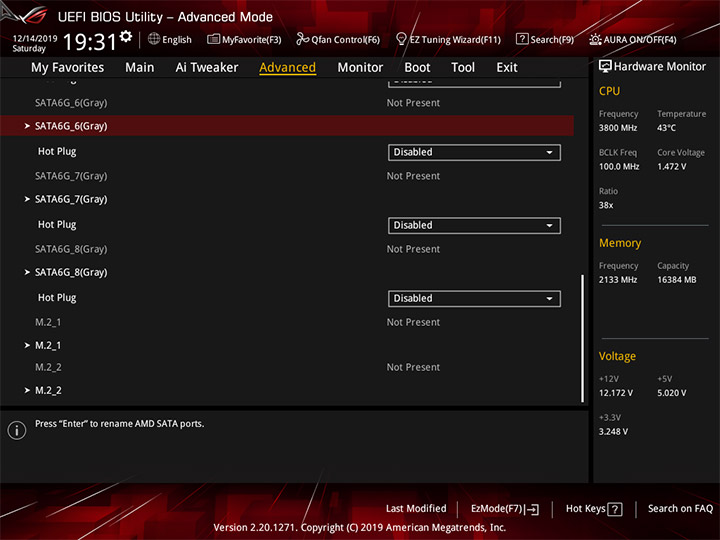Image resolution: width=720 pixels, height=540 pixels.
Task: Launch Qfan Control via the fan icon
Action: click(302, 39)
